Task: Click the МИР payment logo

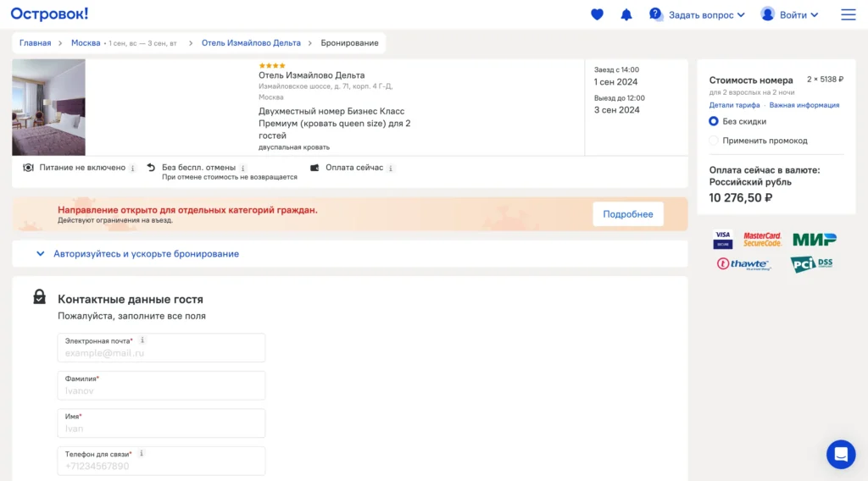Action: [x=815, y=240]
